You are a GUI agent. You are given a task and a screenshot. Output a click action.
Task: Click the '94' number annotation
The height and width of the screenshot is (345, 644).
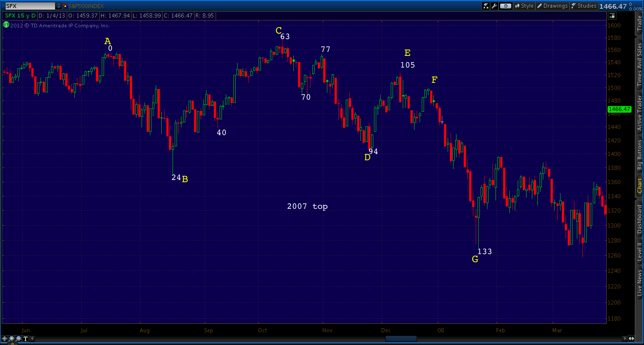[373, 152]
